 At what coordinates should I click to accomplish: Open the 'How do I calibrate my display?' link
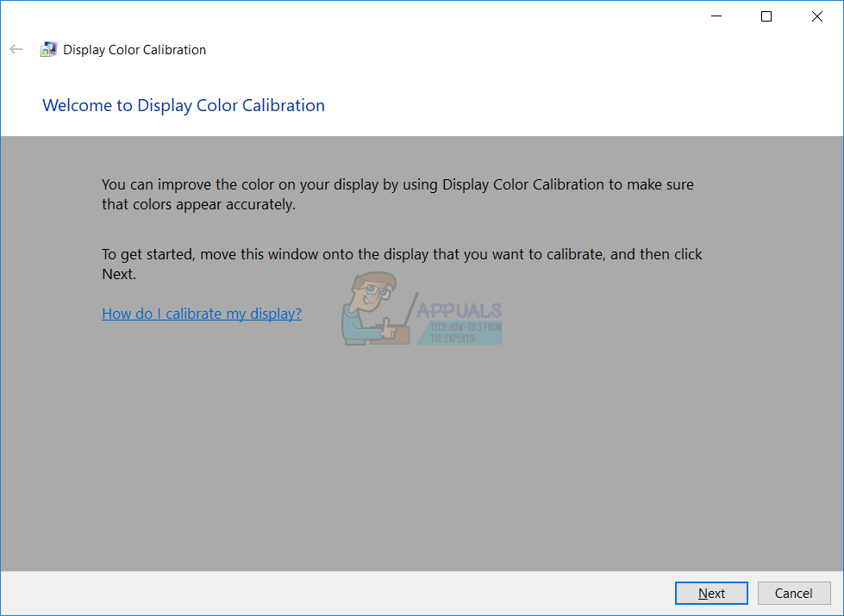(202, 313)
